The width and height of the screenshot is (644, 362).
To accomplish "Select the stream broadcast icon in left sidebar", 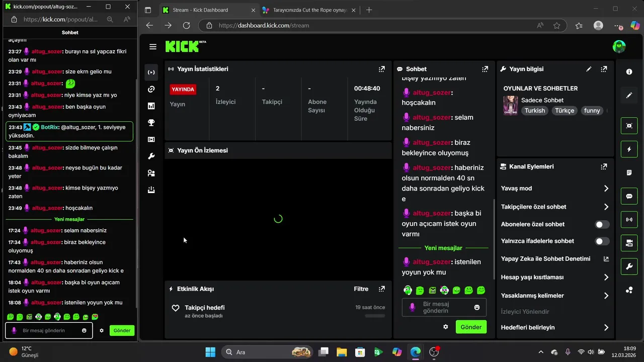I will [151, 72].
